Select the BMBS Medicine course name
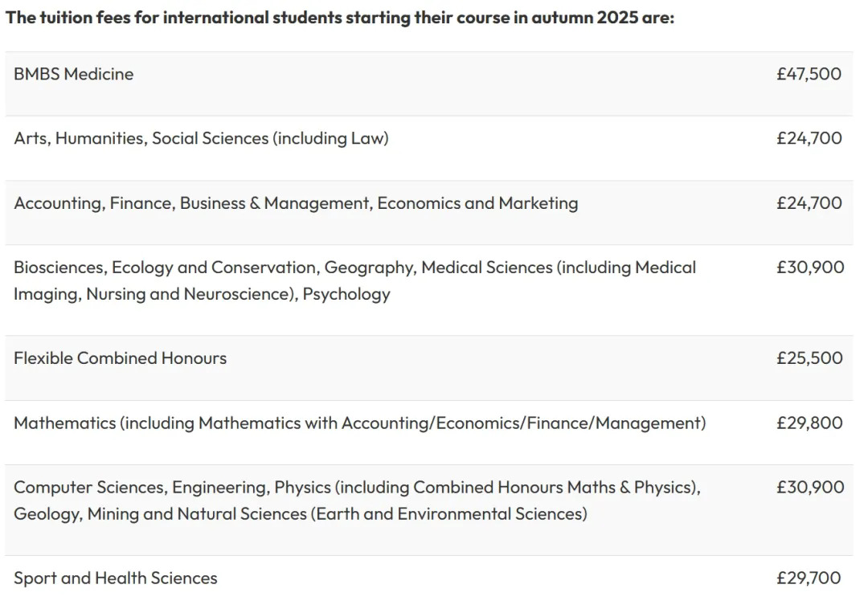 [x=74, y=74]
